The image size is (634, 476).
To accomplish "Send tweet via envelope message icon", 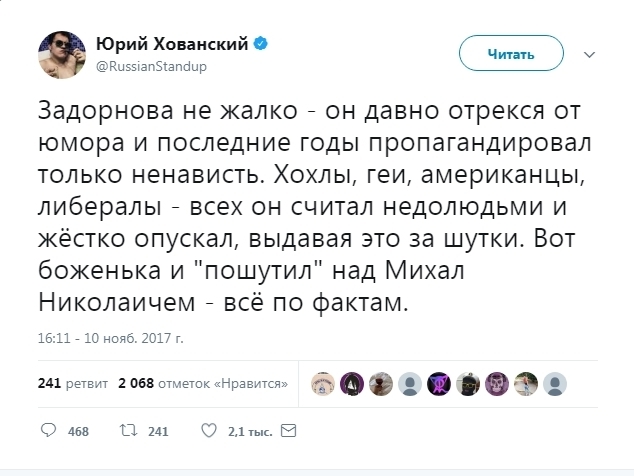I will coord(287,432).
